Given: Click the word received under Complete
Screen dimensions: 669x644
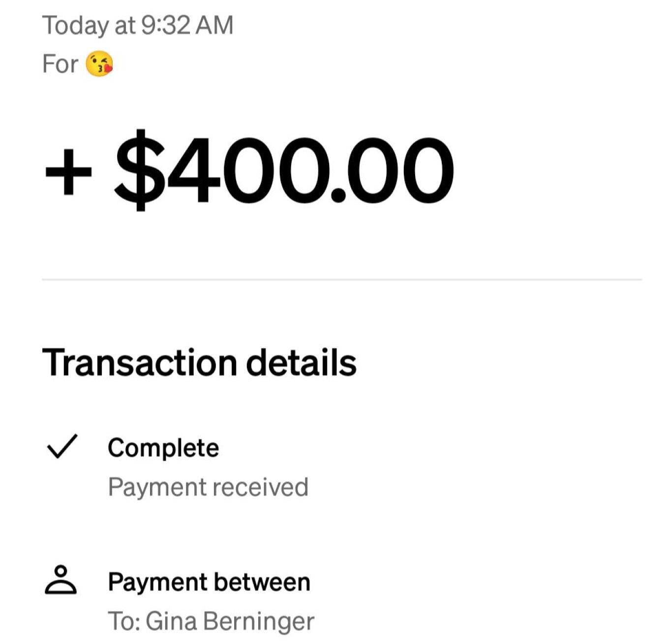Looking at the screenshot, I should point(261,487).
